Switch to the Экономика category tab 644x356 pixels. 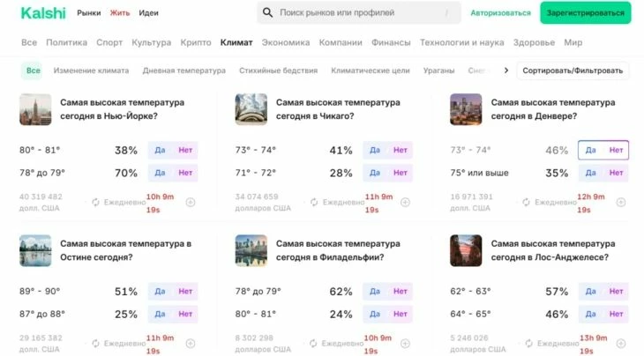click(286, 42)
